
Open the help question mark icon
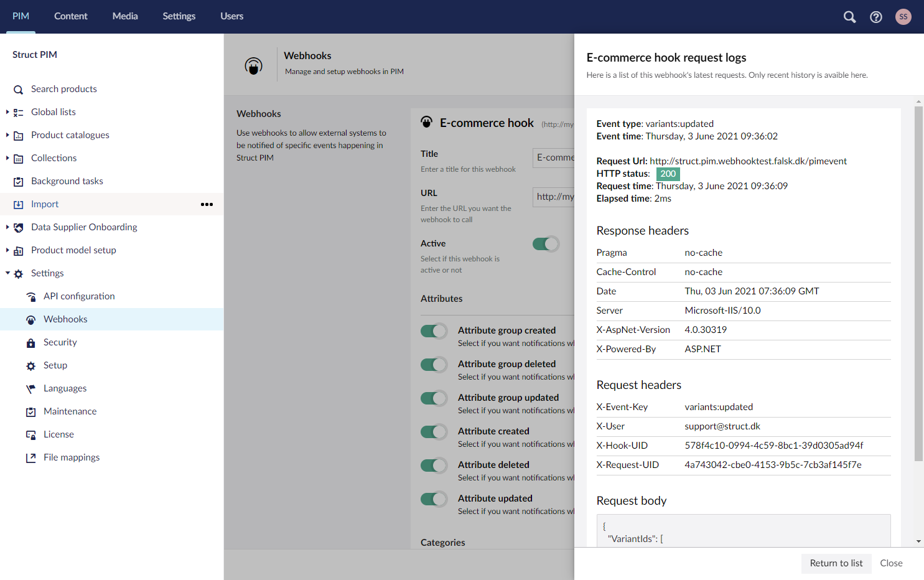pos(876,17)
